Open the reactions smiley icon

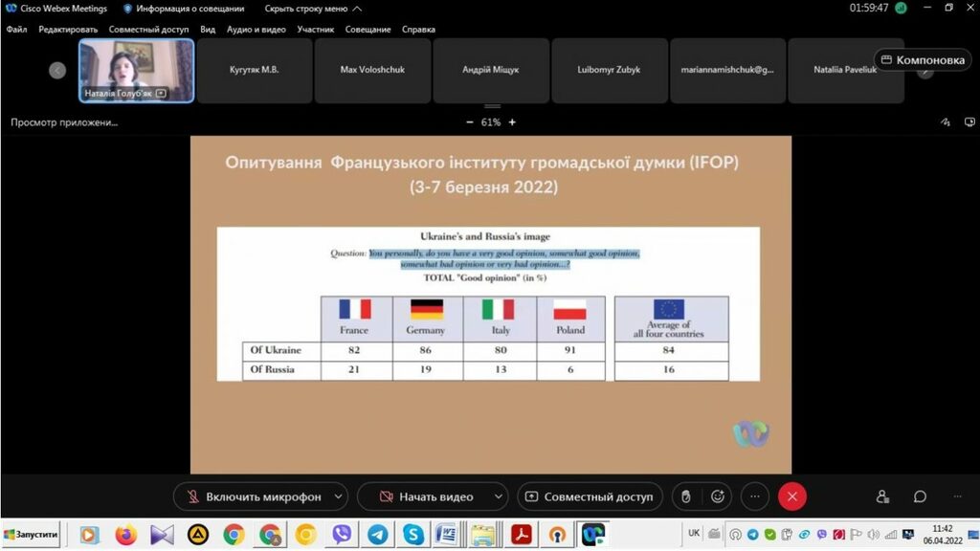[718, 496]
